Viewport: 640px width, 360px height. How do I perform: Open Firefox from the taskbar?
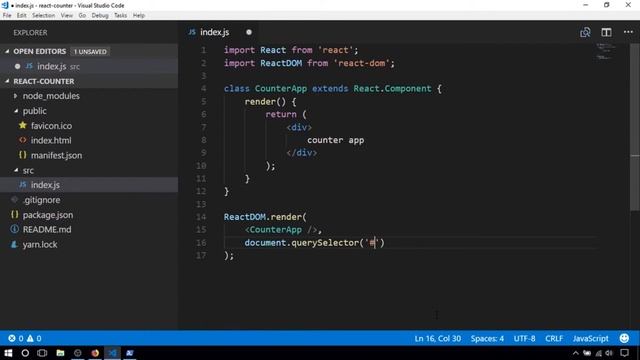(x=95, y=353)
